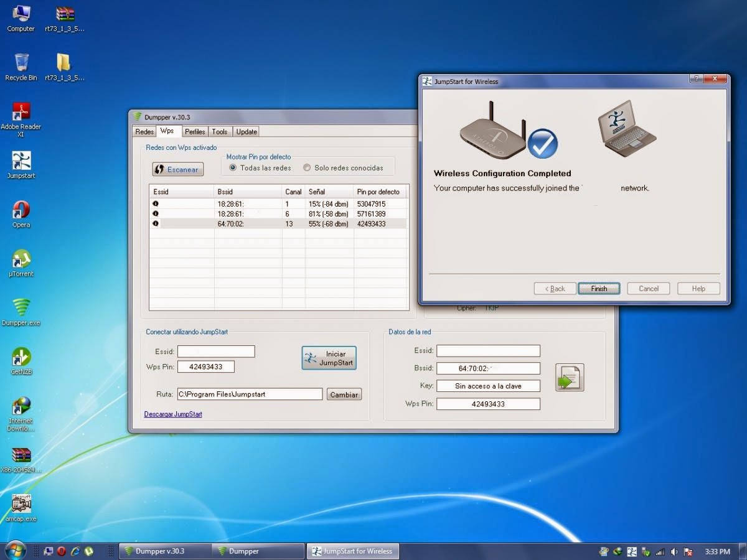
Task: Click the Essid field under Conectar utilizando JumpStart
Action: pyautogui.click(x=216, y=352)
